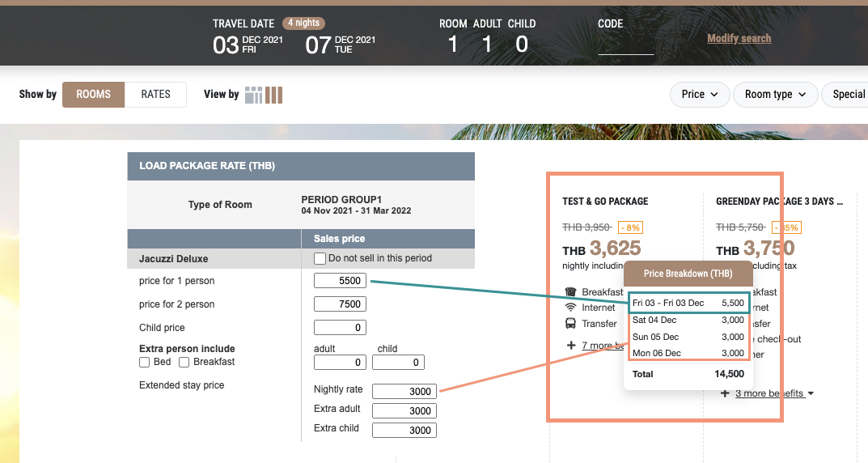Click the Nightly rate input field
The height and width of the screenshot is (463, 868).
(404, 391)
